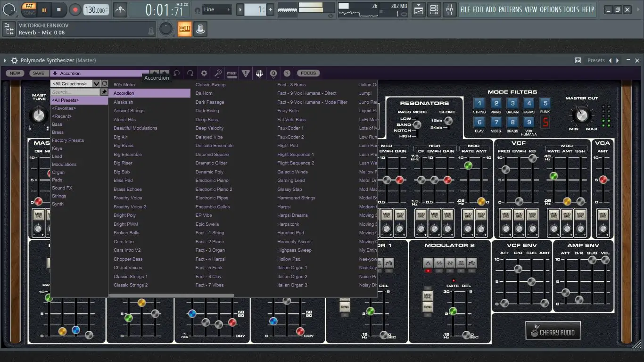This screenshot has width=644, height=362.
Task: Click the zoom magnifier icon
Action: (218, 74)
